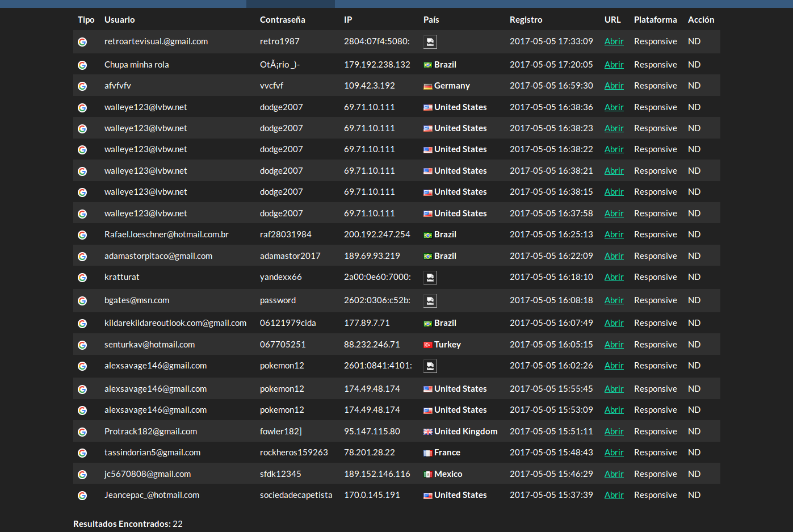Click the Usuario column header
The height and width of the screenshot is (532, 793).
pyautogui.click(x=120, y=20)
